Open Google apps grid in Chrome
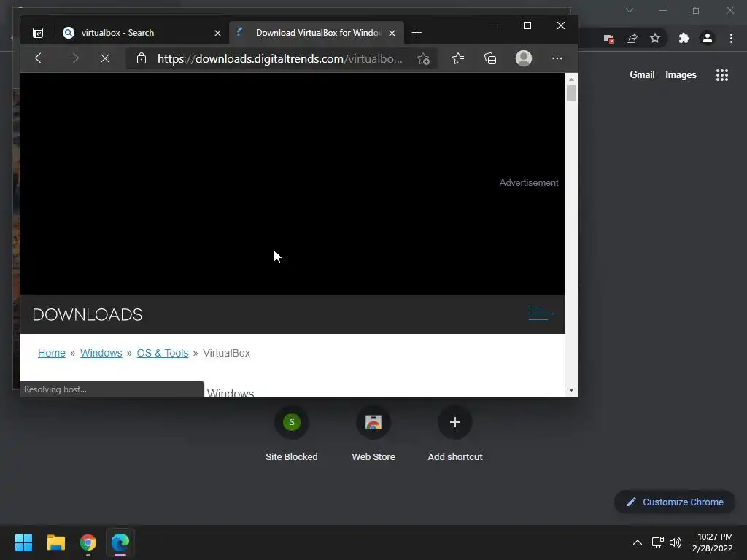Viewport: 747px width, 560px height. click(x=721, y=75)
